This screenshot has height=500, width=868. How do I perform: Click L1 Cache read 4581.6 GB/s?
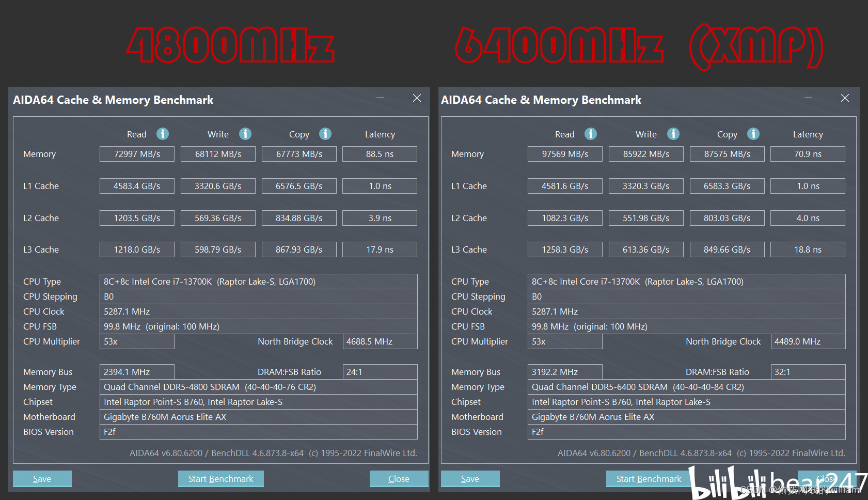pos(565,186)
